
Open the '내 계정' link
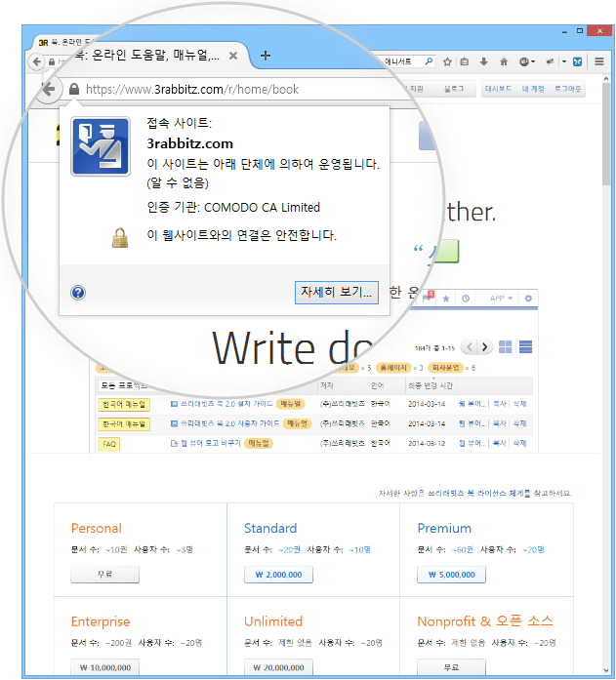pyautogui.click(x=532, y=89)
